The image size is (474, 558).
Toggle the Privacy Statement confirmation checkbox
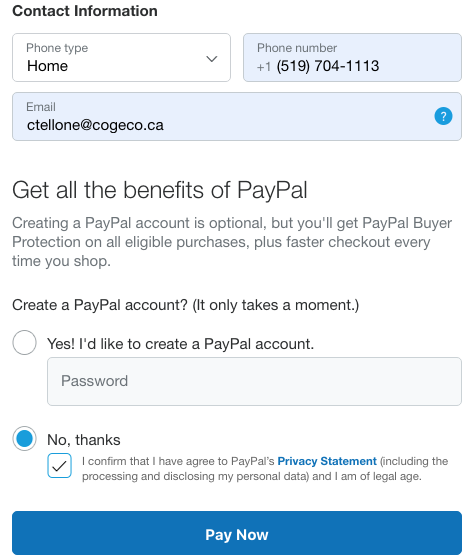(59, 465)
